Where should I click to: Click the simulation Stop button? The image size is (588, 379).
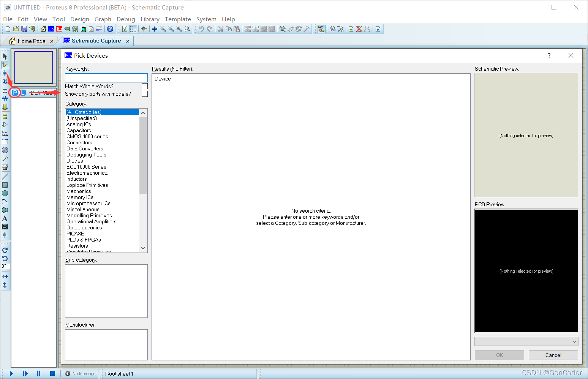(52, 374)
